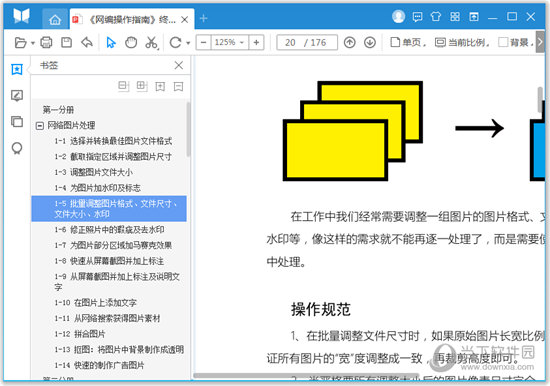Viewport: 550px width, 386px height.
Task: Open bookmark 1-1 选择并转换最佳图片文件格式
Action: coord(113,141)
